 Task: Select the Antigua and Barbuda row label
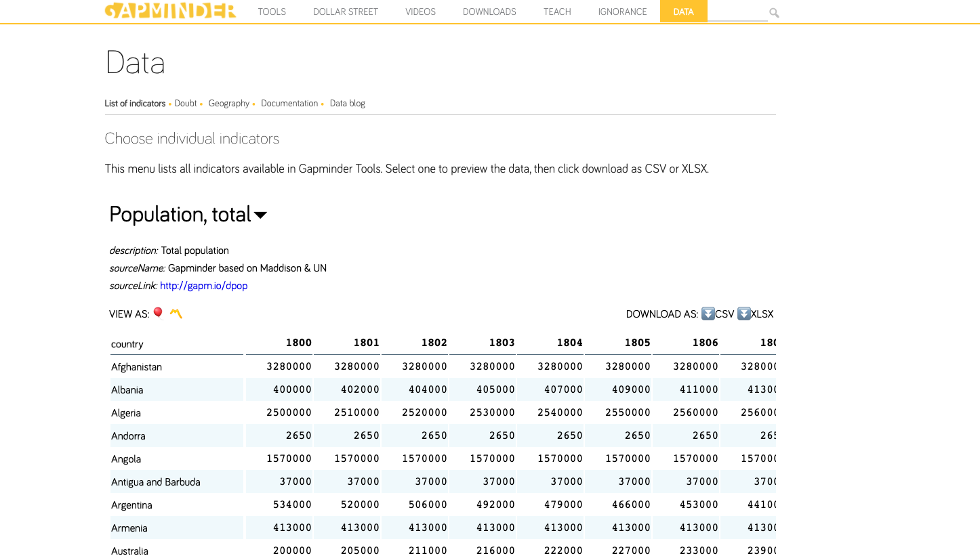pos(156,482)
